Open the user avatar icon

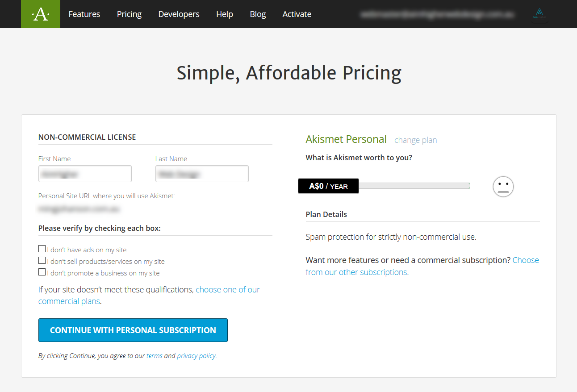coord(539,14)
